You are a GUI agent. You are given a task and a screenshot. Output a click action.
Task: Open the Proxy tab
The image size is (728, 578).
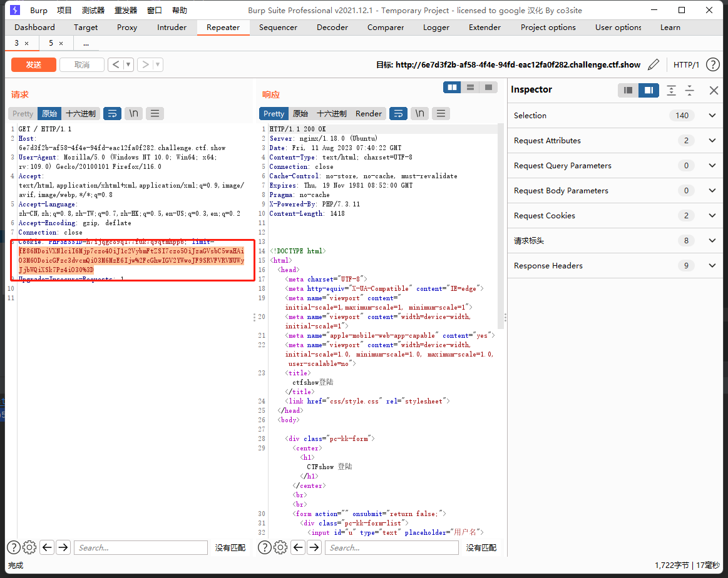[x=126, y=28]
